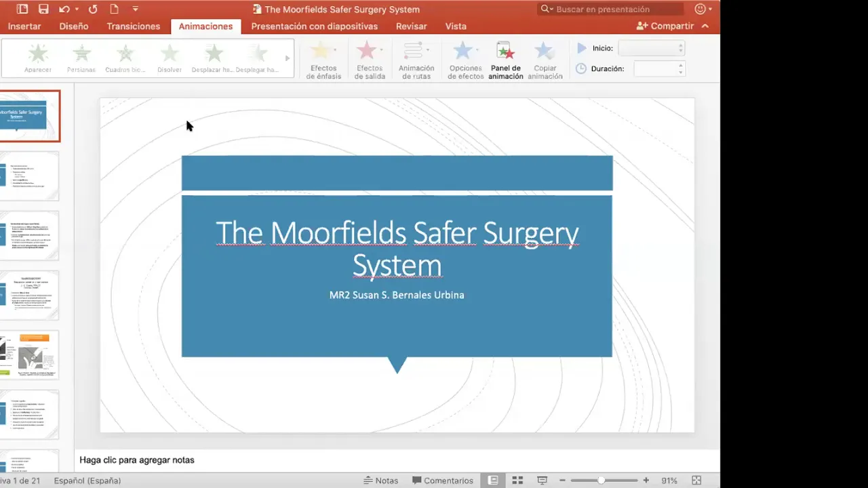Switch to Normal view icon

click(493, 481)
